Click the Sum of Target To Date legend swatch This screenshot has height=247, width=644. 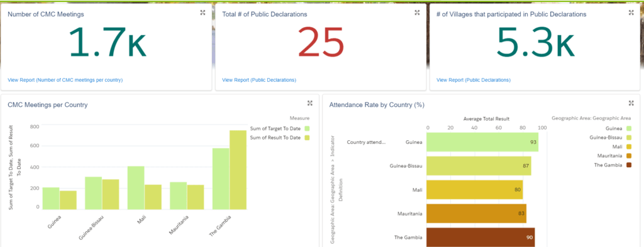307,129
